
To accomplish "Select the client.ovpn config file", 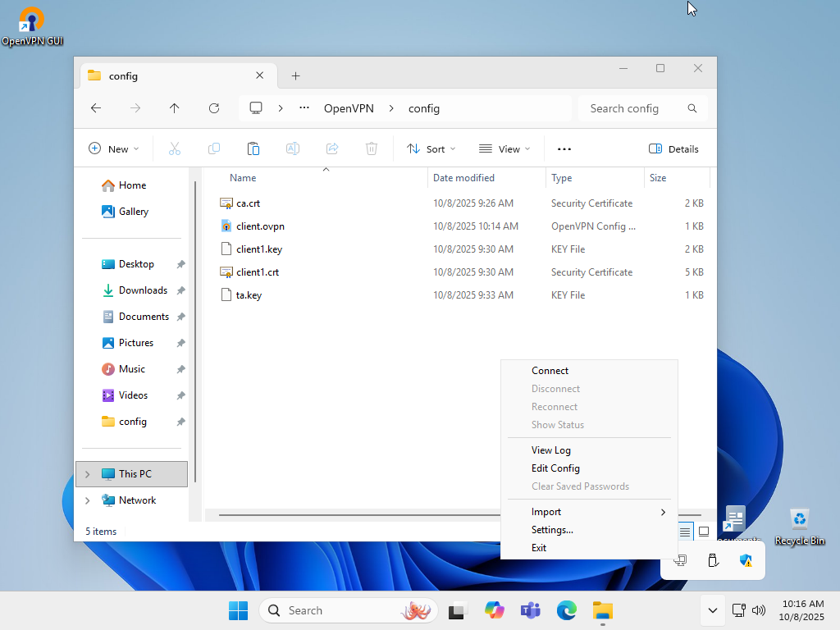I will click(x=260, y=226).
